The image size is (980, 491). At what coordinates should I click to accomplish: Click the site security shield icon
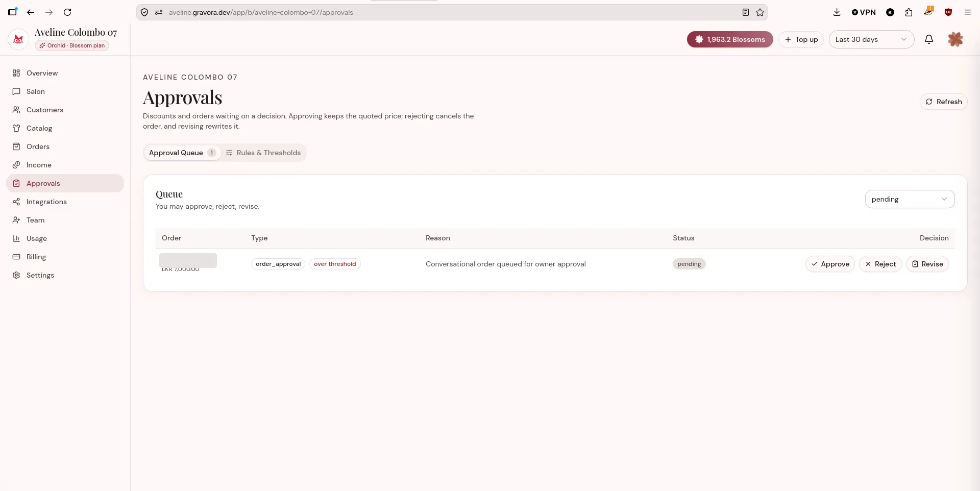pos(144,12)
